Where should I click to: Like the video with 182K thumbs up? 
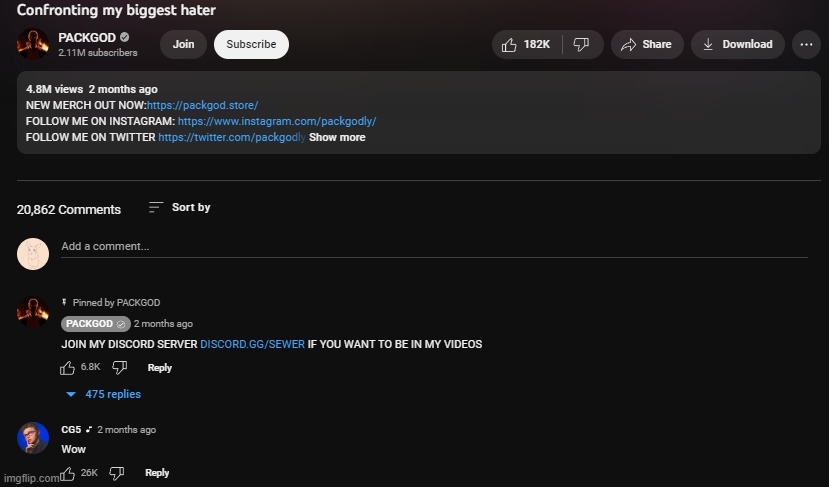coord(527,44)
